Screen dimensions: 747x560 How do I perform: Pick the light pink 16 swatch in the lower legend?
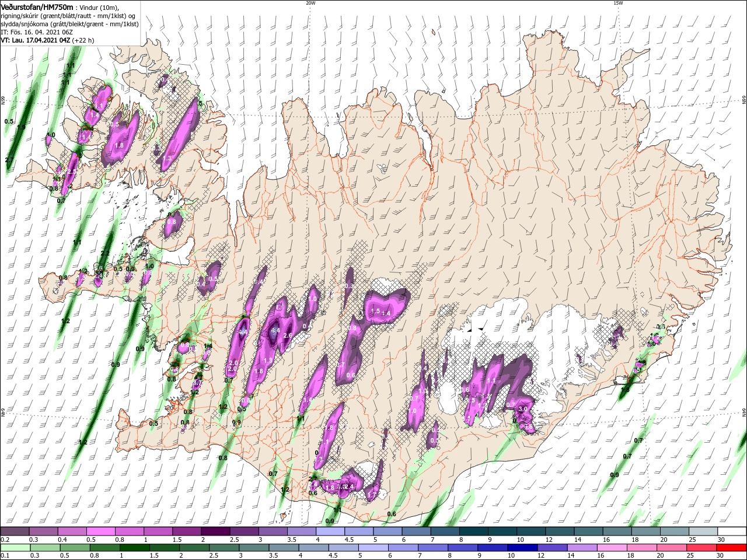(612, 548)
